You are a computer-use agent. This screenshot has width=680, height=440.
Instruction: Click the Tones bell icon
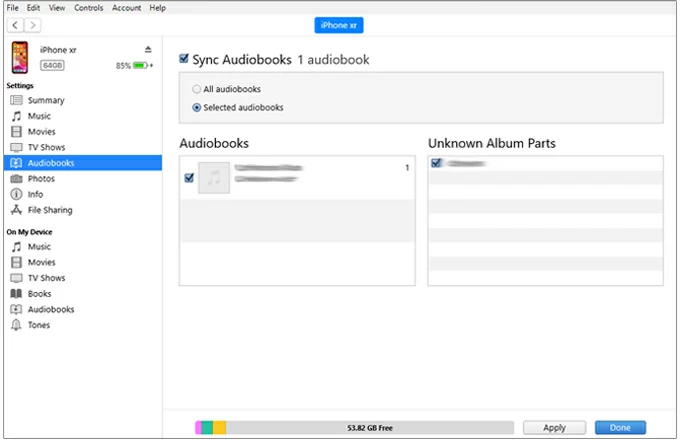(16, 325)
